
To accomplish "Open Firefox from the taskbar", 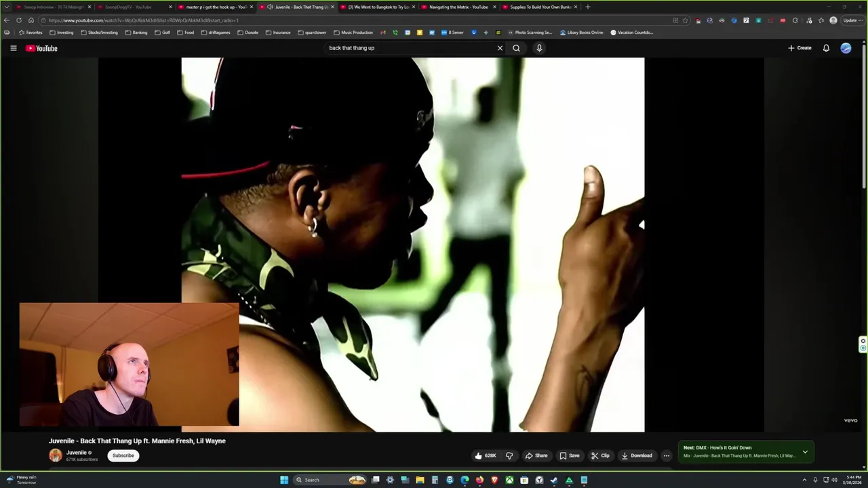I will (479, 480).
